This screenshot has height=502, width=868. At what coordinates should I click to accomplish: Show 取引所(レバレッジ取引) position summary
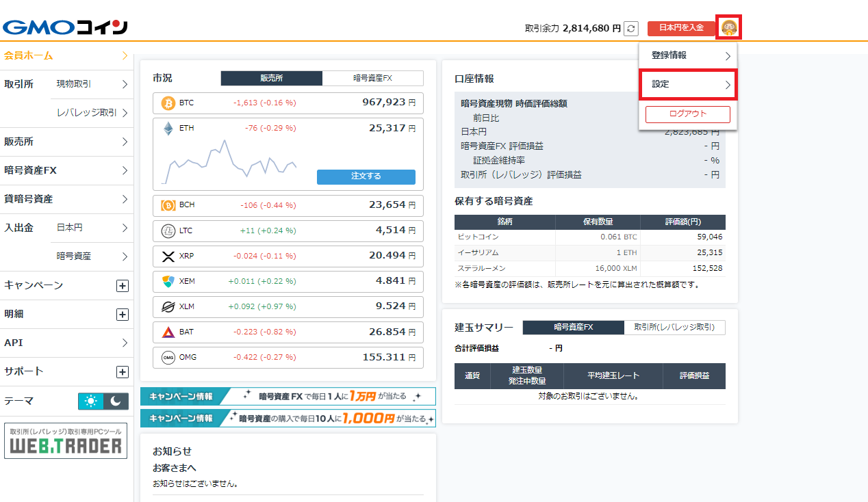click(674, 328)
